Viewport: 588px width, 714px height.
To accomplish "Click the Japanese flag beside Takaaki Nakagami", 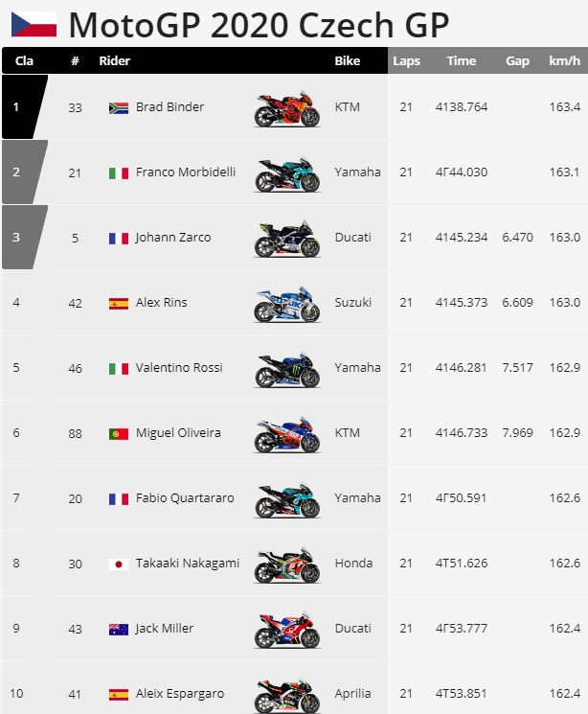I will click(119, 564).
